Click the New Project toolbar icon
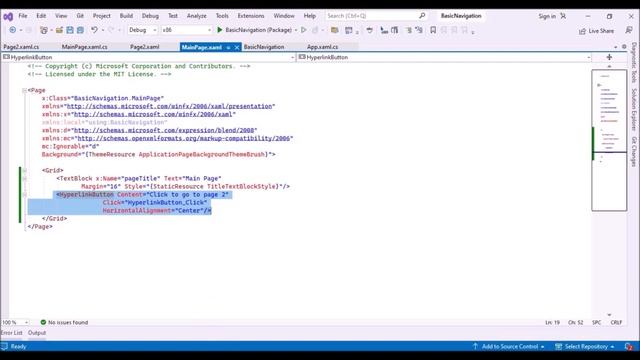This screenshot has width=640, height=360. coord(44,30)
